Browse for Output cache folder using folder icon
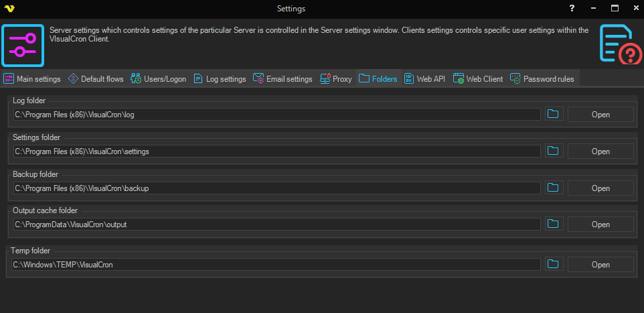Screen dimensions: 644x313 point(553,225)
